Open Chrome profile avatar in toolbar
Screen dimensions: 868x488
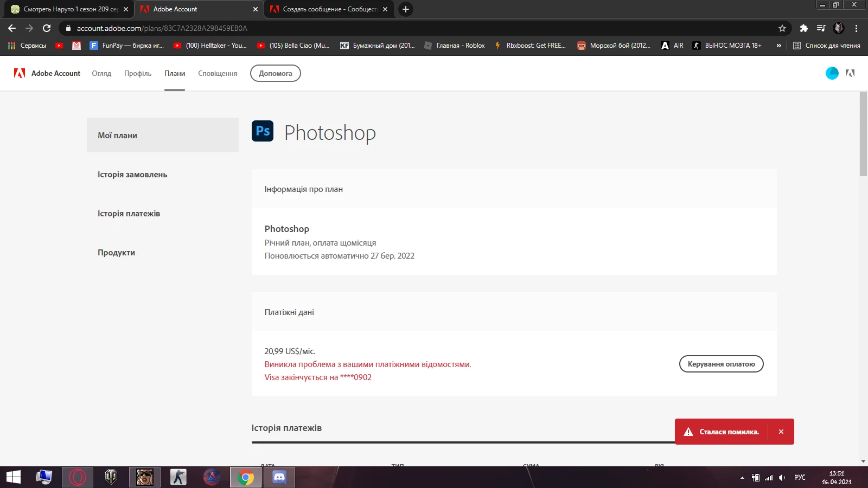(839, 28)
